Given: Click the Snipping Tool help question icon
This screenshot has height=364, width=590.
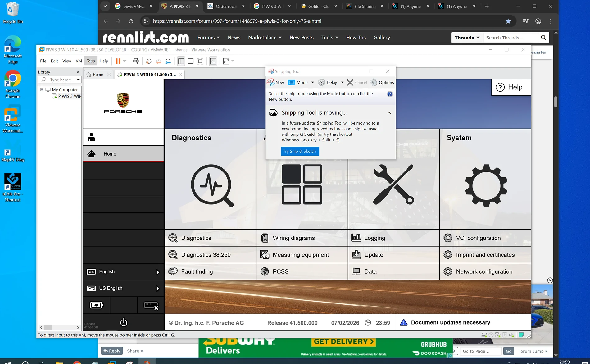Looking at the screenshot, I should (x=390, y=94).
